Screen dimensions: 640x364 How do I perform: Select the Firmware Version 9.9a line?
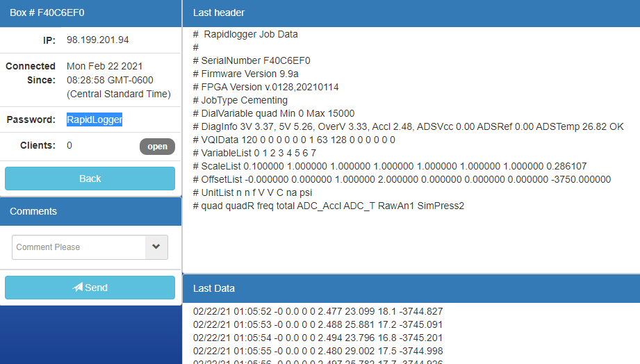point(246,74)
